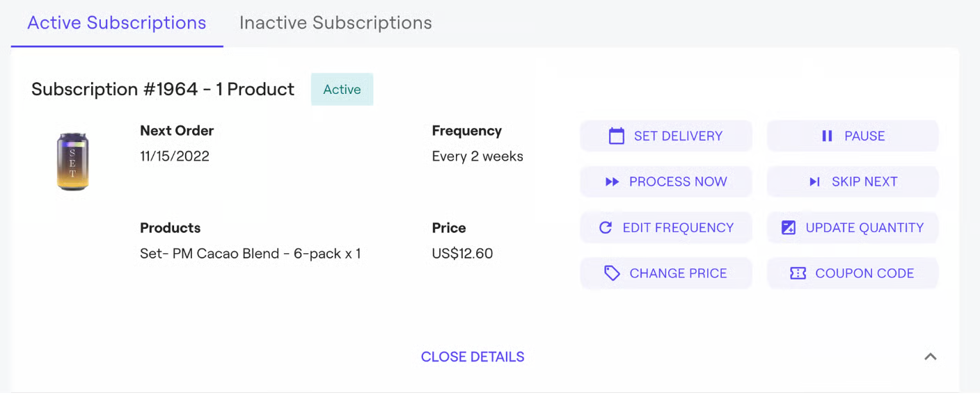Click the green Active status badge
The image size is (980, 395).
[x=342, y=90]
